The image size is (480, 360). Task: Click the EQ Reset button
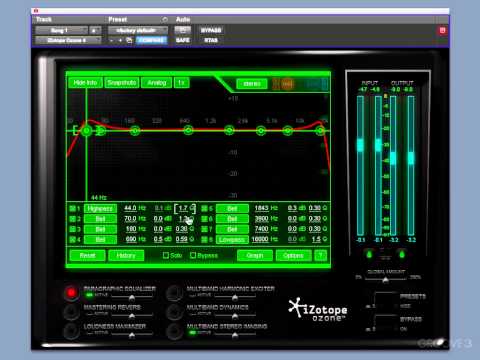88,256
